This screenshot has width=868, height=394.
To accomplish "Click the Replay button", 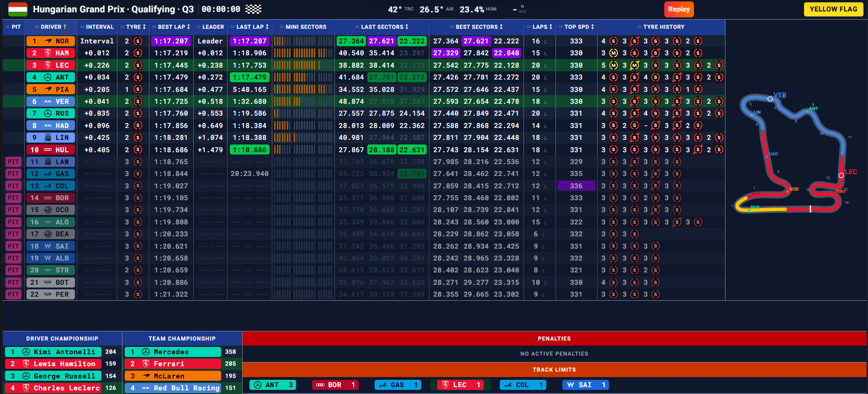I will (679, 9).
